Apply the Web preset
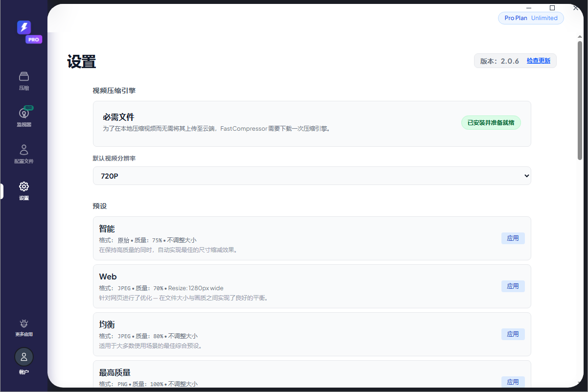 (513, 286)
